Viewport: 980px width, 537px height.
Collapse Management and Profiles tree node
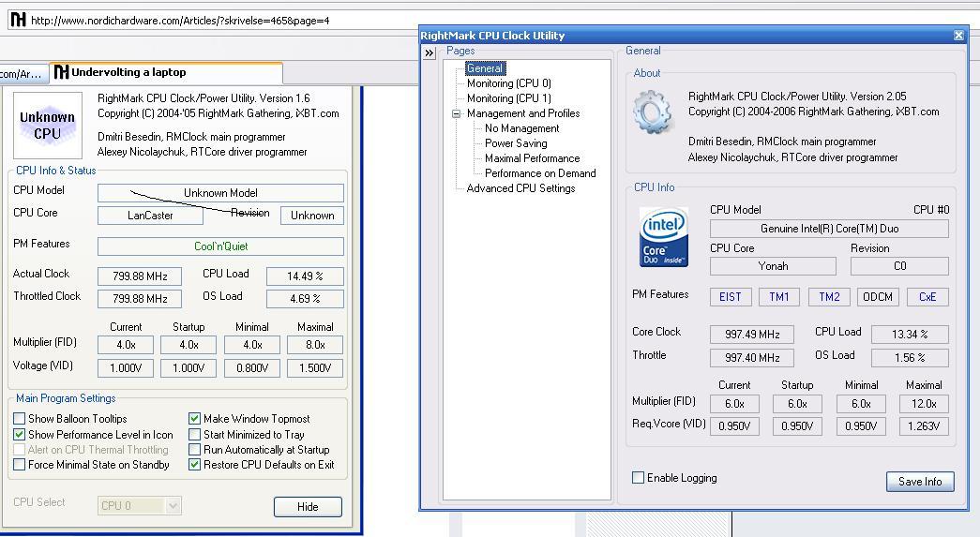(457, 113)
